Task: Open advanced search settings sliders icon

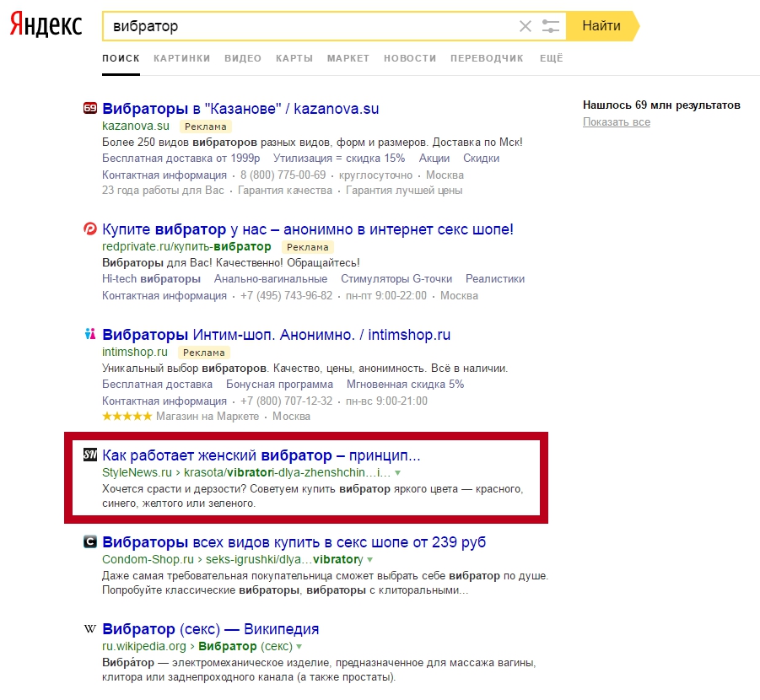Action: 551,26
